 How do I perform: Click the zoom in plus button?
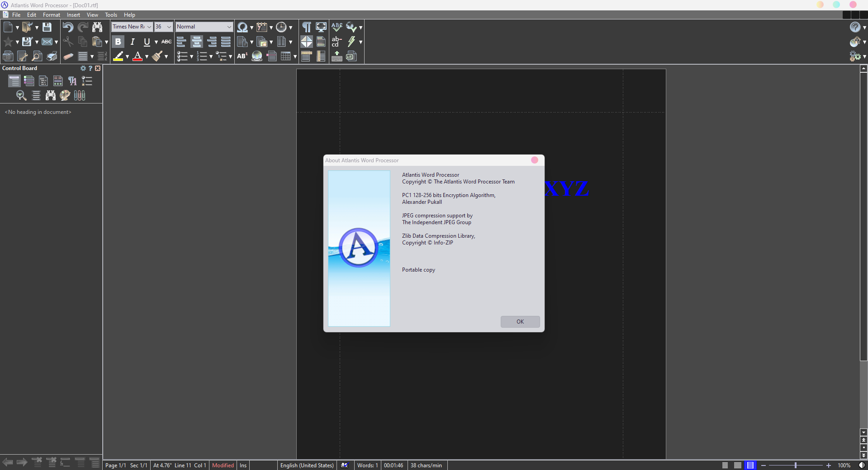pos(829,465)
